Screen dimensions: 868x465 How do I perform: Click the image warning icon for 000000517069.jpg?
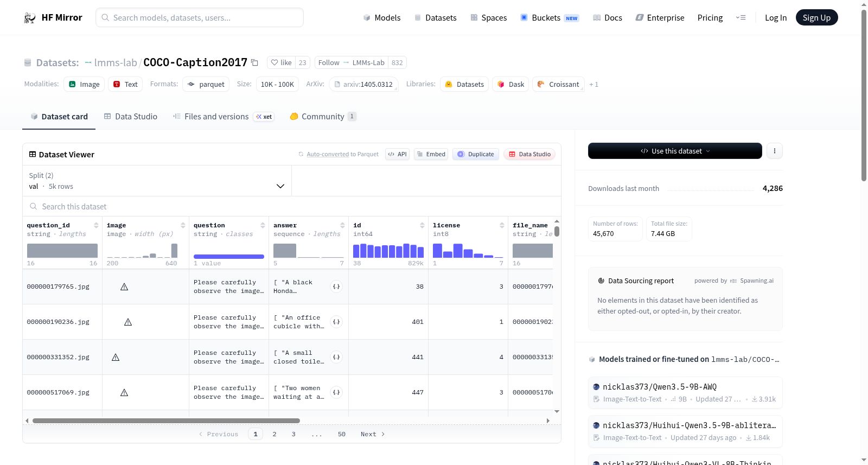point(124,392)
